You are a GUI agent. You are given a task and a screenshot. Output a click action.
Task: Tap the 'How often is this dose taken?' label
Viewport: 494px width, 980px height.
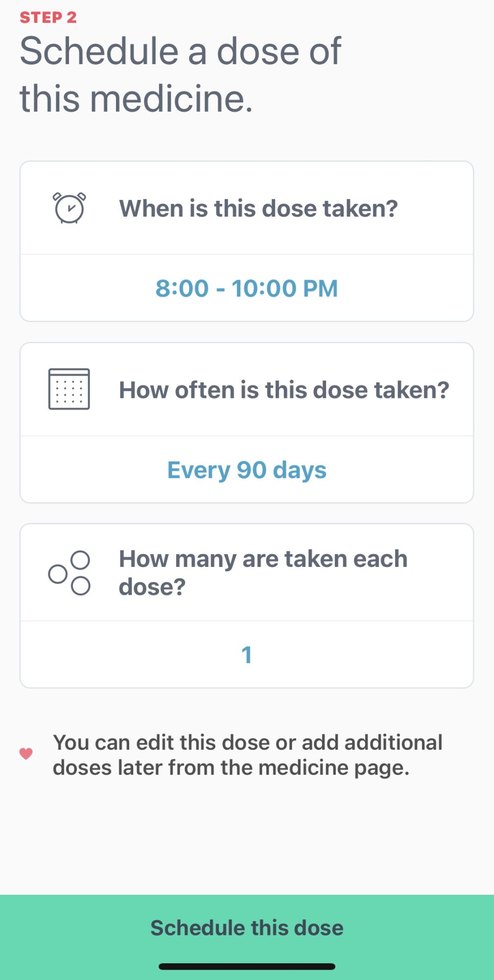(x=284, y=390)
